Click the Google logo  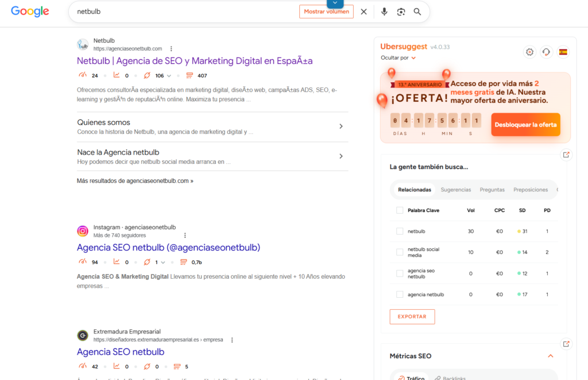[x=30, y=11]
